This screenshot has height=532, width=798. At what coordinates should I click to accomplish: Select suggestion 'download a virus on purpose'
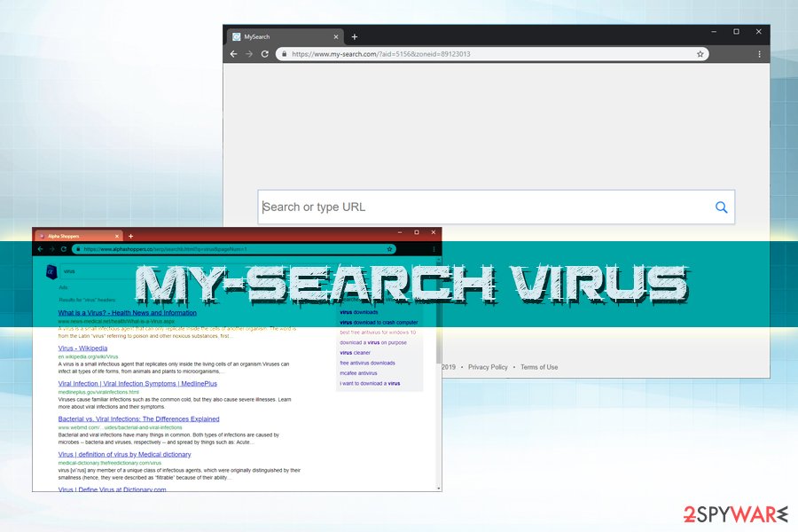373,342
